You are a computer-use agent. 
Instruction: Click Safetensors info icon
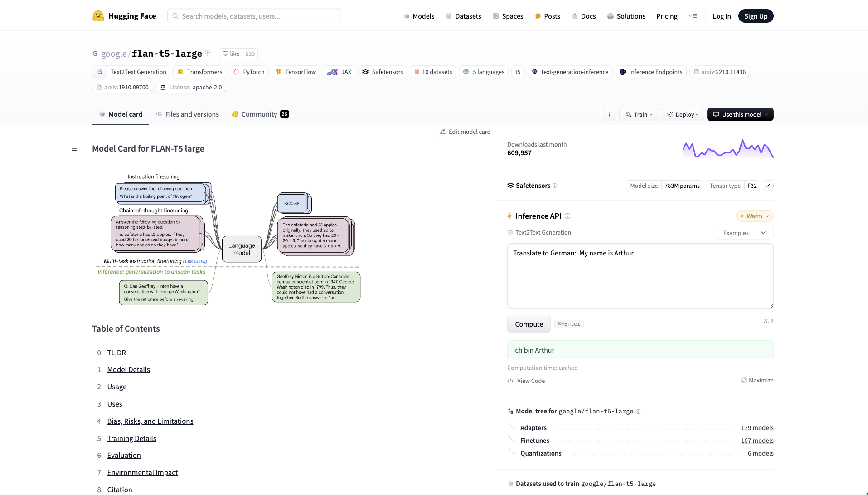[x=555, y=186]
